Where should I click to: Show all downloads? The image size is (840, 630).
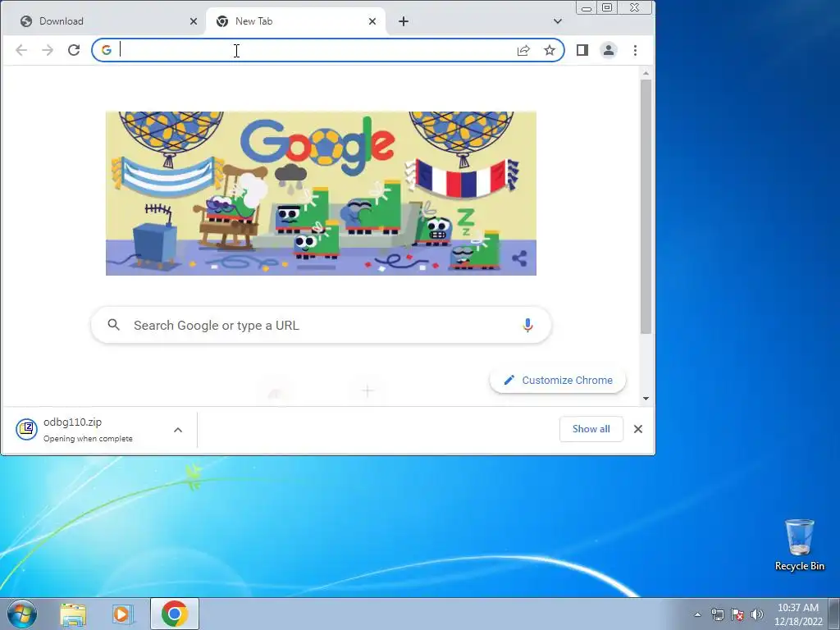[591, 429]
